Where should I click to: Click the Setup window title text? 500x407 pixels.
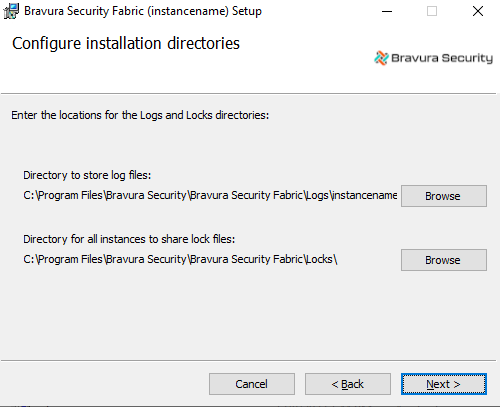(x=143, y=11)
